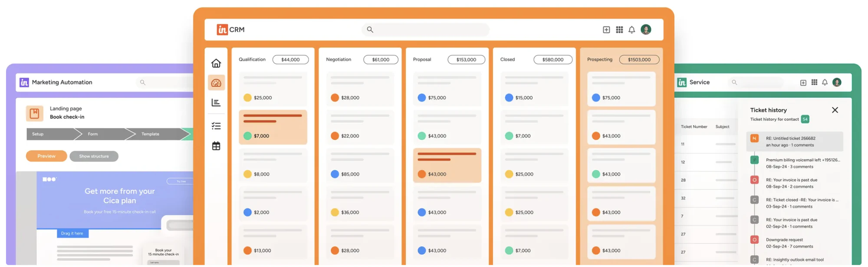Click 'Get more from your Cica plan' heading
The image size is (868, 267).
pos(120,196)
